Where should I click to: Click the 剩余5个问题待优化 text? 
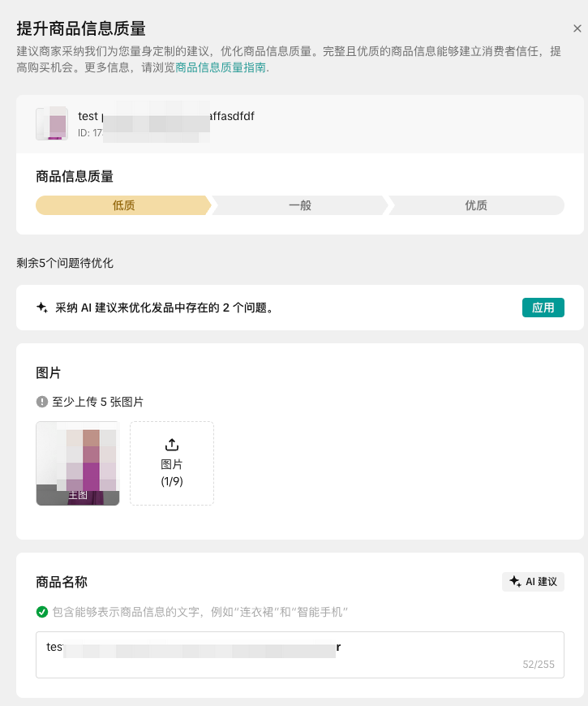click(65, 263)
